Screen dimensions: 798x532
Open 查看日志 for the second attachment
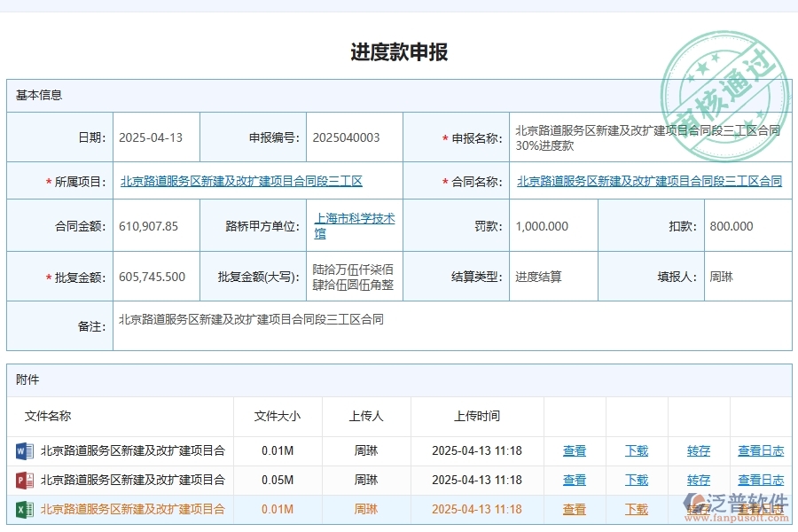pos(761,479)
